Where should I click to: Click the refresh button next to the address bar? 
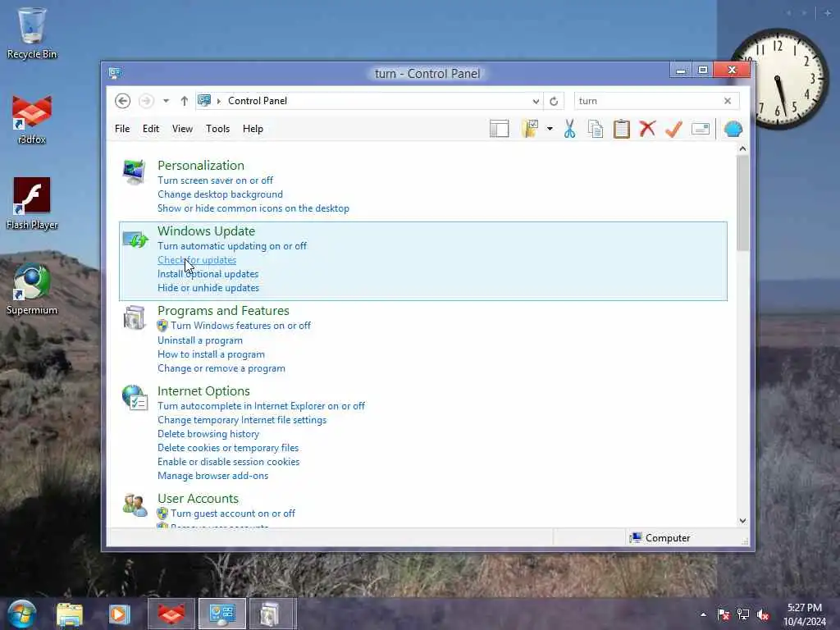point(554,101)
